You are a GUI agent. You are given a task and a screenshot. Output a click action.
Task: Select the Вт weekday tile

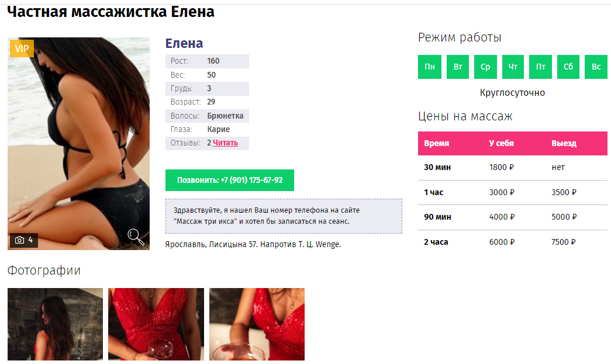(457, 67)
